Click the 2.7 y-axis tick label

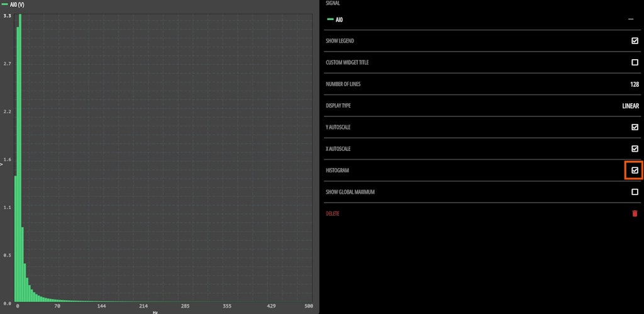tap(7, 64)
